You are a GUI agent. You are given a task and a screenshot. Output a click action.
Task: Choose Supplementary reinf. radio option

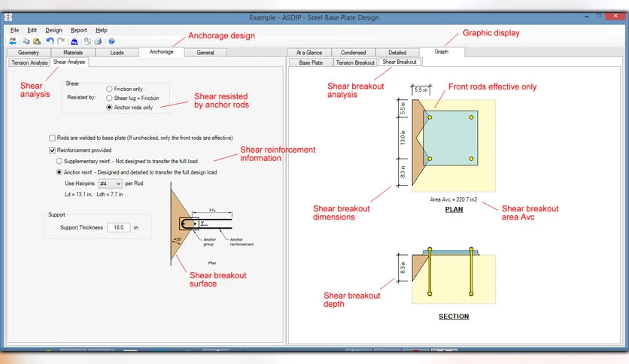pos(59,161)
